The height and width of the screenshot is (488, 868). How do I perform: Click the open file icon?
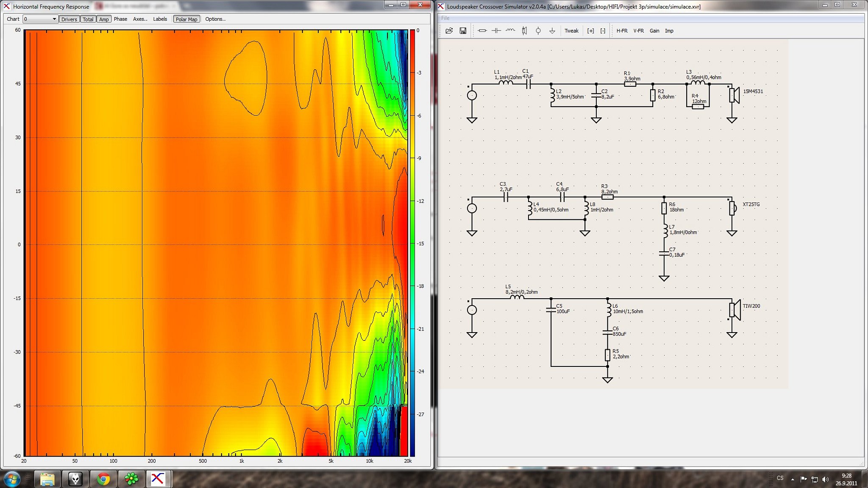tap(449, 31)
